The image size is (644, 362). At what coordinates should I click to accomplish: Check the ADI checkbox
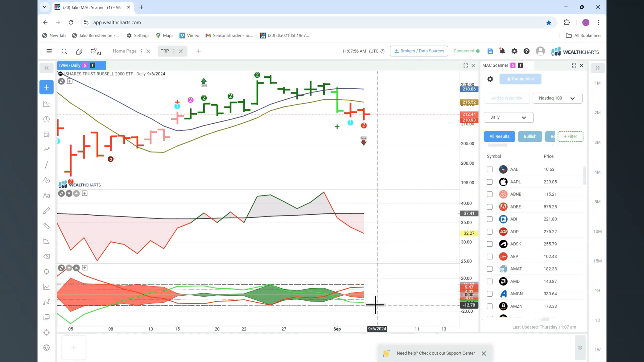(x=490, y=219)
